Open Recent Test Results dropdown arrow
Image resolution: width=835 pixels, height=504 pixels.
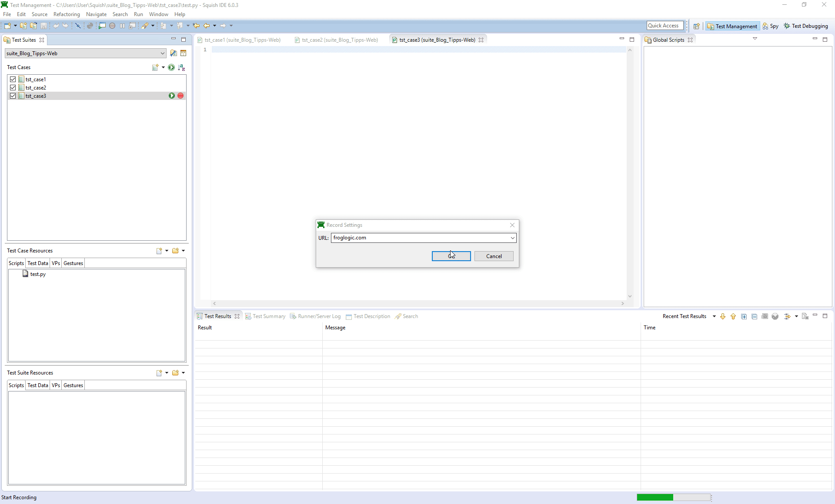(714, 316)
